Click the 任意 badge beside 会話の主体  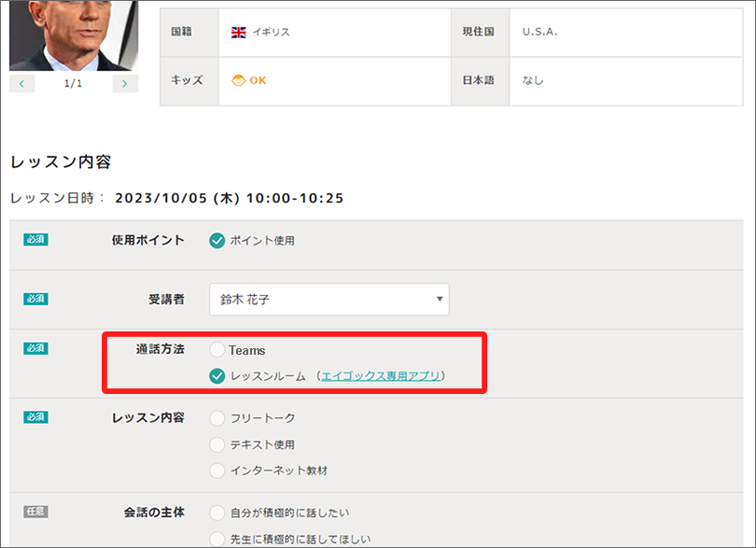point(35,512)
